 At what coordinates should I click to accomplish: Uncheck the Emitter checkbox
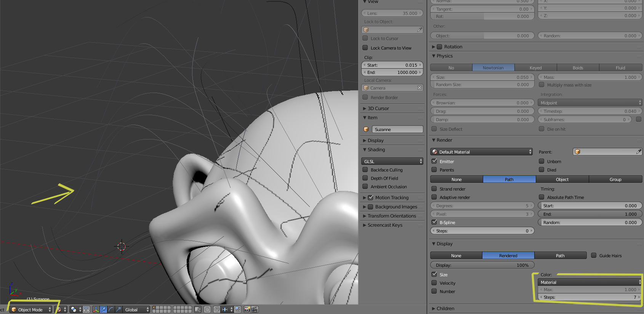pos(434,161)
